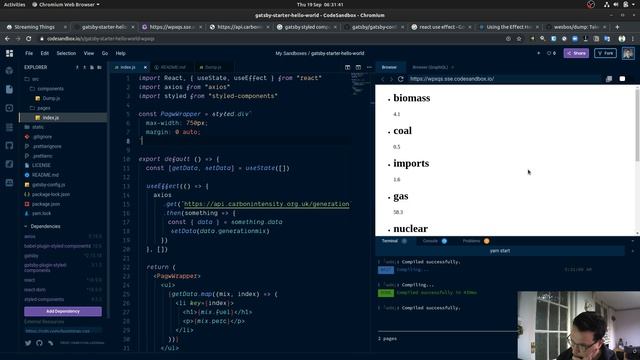Open preview in new window icon

(609, 79)
